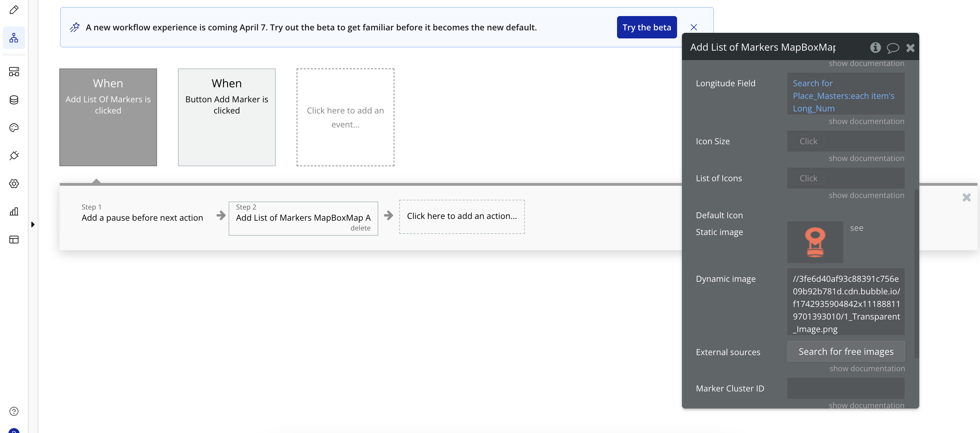Click here to add an action box
The image size is (980, 433).
point(462,216)
